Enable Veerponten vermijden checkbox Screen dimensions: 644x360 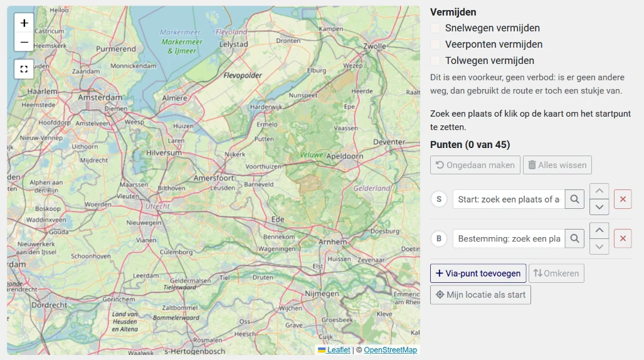click(435, 45)
